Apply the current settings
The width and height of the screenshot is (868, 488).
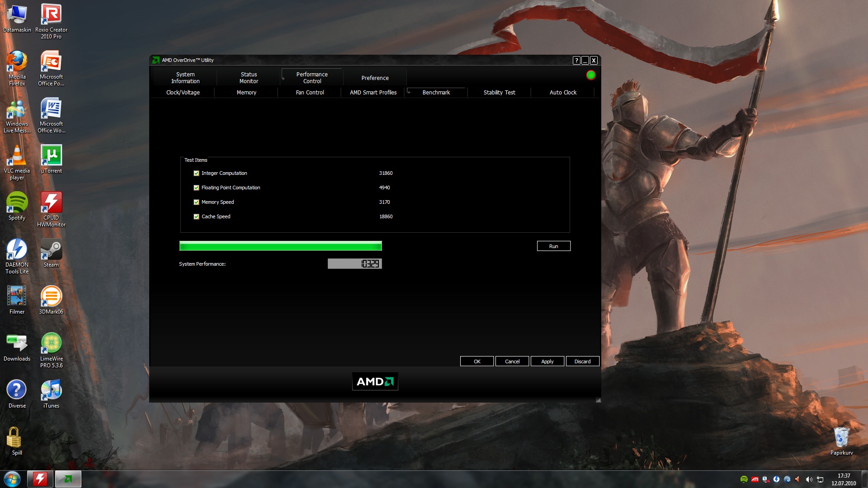point(547,361)
